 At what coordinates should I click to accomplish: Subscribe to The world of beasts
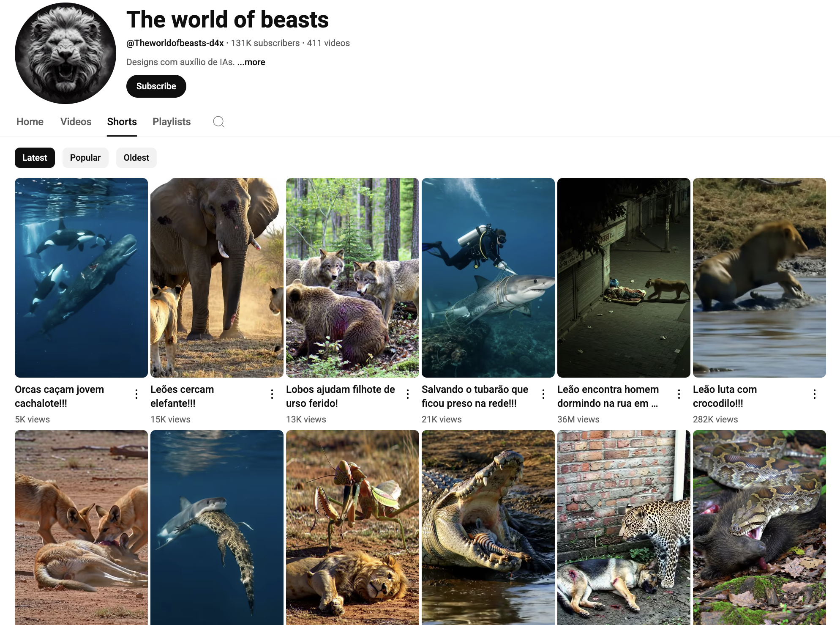pyautogui.click(x=156, y=86)
